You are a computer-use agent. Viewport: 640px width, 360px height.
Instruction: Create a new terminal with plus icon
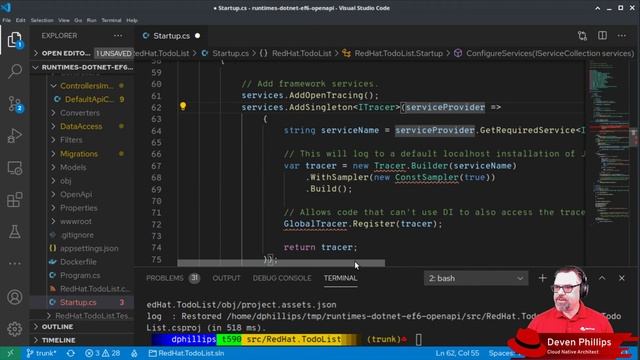[x=542, y=278]
